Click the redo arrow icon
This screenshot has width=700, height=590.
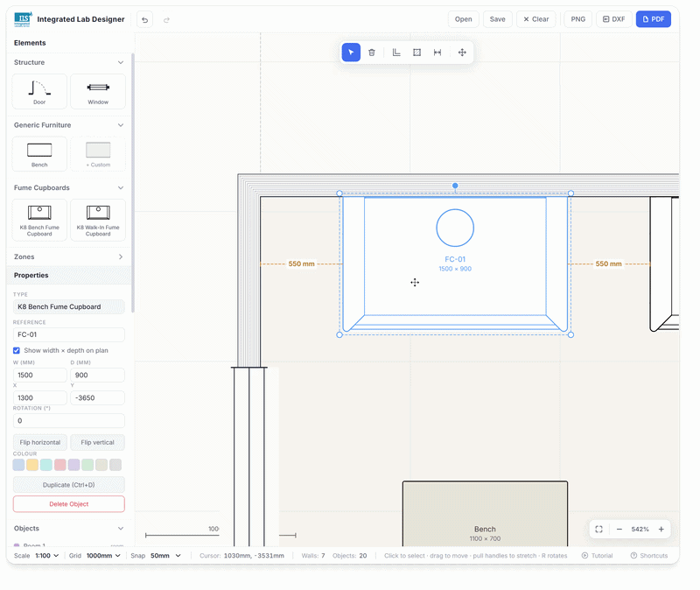click(166, 19)
